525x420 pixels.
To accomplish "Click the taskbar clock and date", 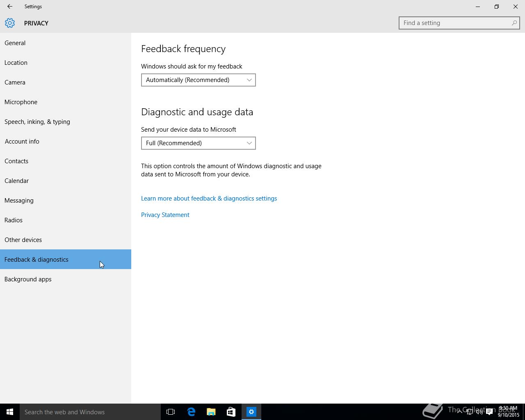I will coord(509,412).
